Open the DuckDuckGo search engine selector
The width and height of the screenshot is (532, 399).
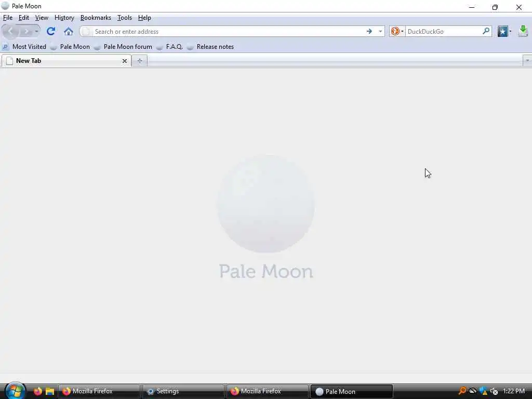click(397, 32)
